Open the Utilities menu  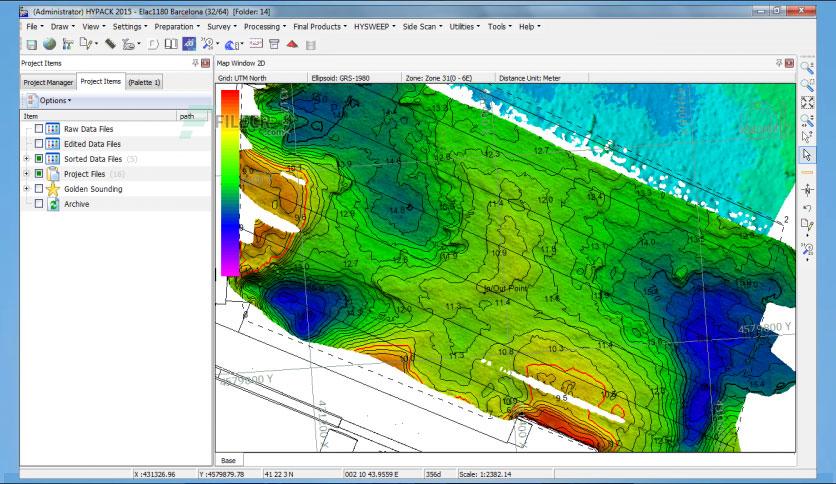[464, 26]
